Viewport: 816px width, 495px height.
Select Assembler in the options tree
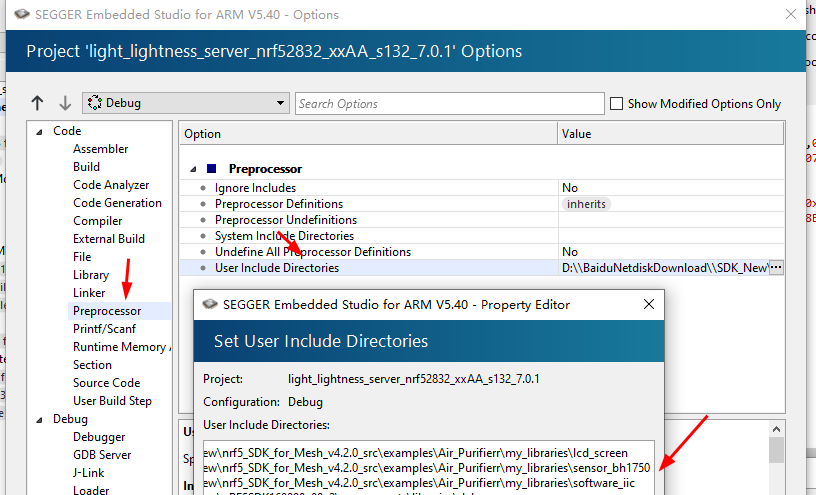tap(100, 149)
